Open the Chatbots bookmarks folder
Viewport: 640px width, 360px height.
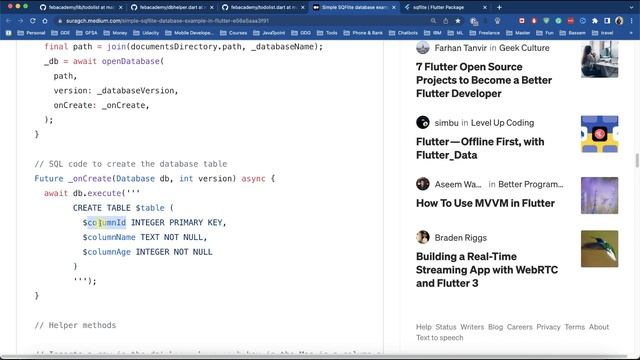pos(403,33)
